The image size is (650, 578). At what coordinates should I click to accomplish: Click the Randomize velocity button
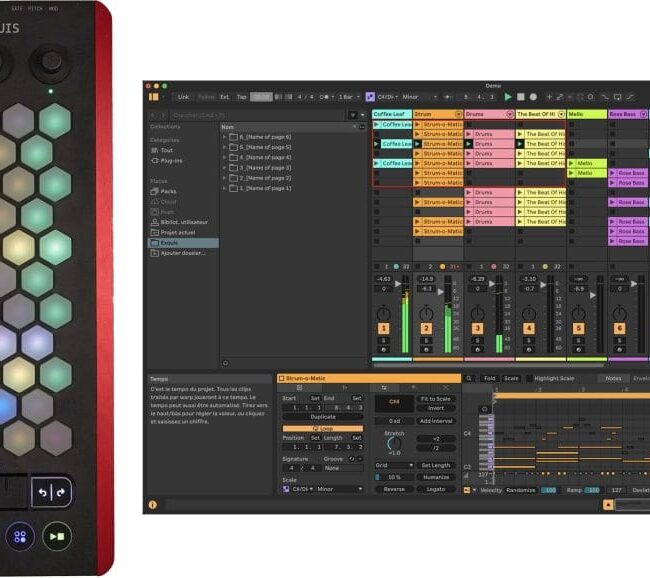(x=521, y=490)
